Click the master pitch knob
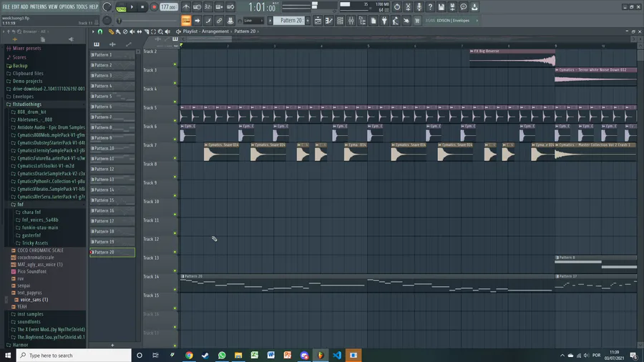Image resolution: width=644 pixels, height=362 pixels. point(107,21)
